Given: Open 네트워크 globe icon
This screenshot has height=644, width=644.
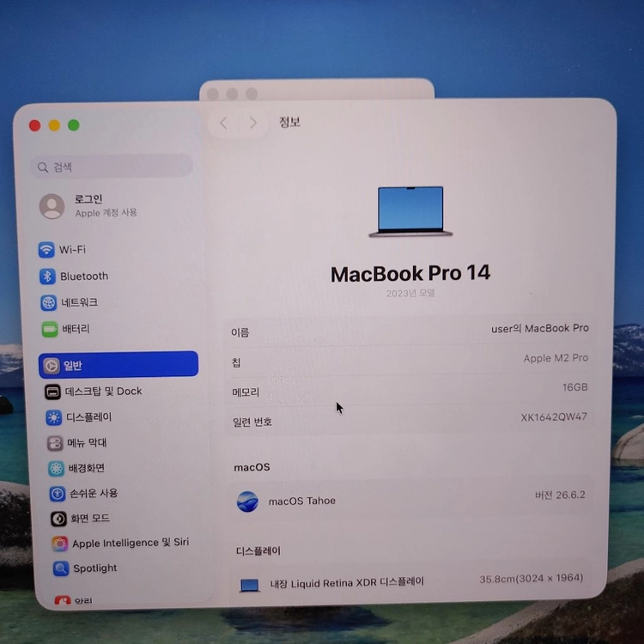Looking at the screenshot, I should [48, 303].
